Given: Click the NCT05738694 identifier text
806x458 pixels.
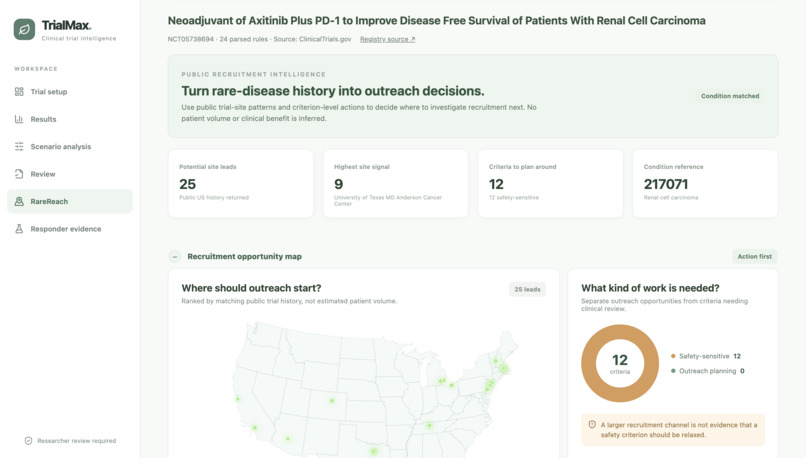Looking at the screenshot, I should click(191, 39).
